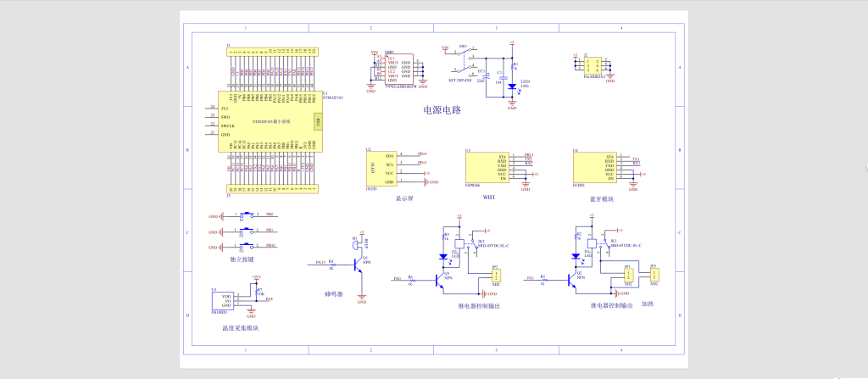The image size is (868, 379).
Task: Click the TYPE-C USB connector symbol
Action: click(399, 70)
